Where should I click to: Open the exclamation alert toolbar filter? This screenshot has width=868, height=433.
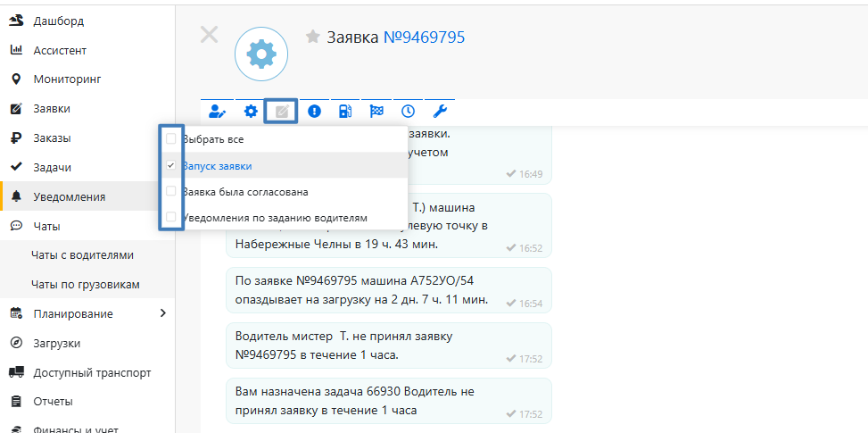tap(314, 112)
